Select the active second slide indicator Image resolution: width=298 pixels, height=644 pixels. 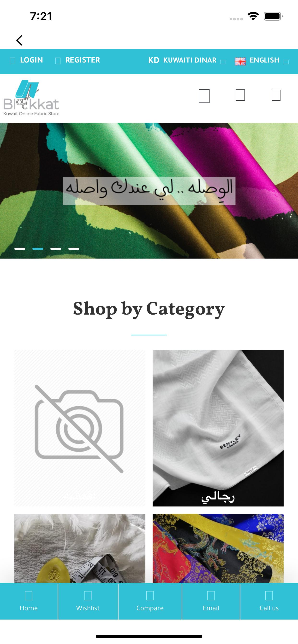pos(38,249)
